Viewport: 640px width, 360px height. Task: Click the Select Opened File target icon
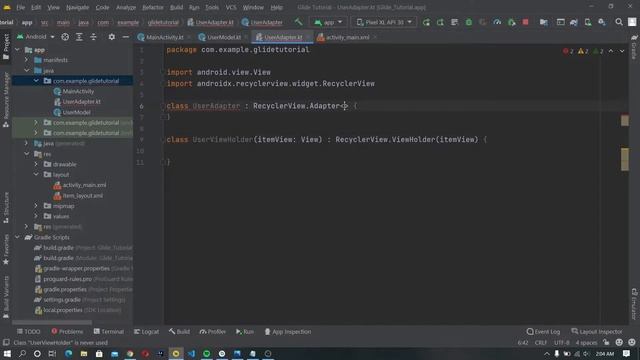pos(65,37)
